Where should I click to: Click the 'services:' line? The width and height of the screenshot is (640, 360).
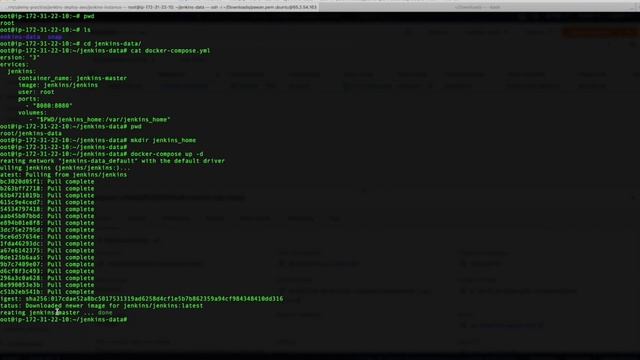(14, 64)
